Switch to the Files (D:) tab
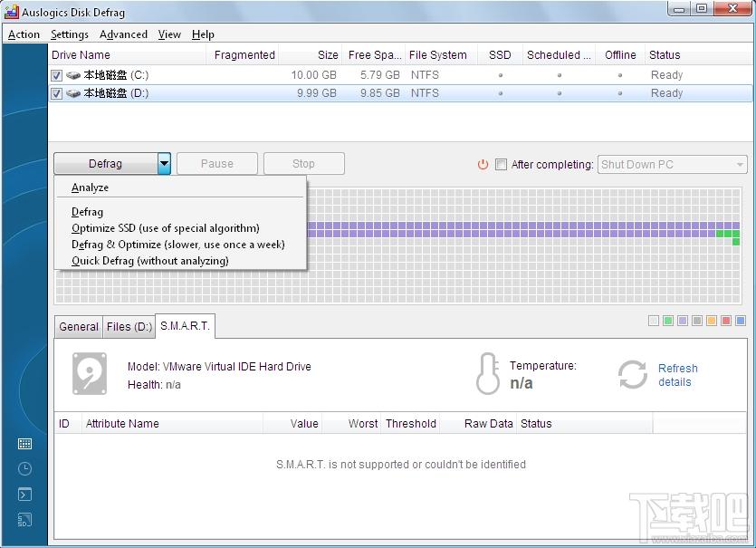Viewport: 756px width, 548px height. (129, 327)
